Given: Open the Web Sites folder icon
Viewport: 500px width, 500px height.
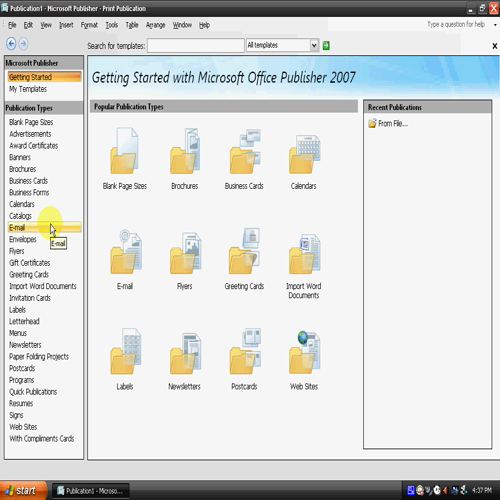Looking at the screenshot, I should tap(304, 352).
